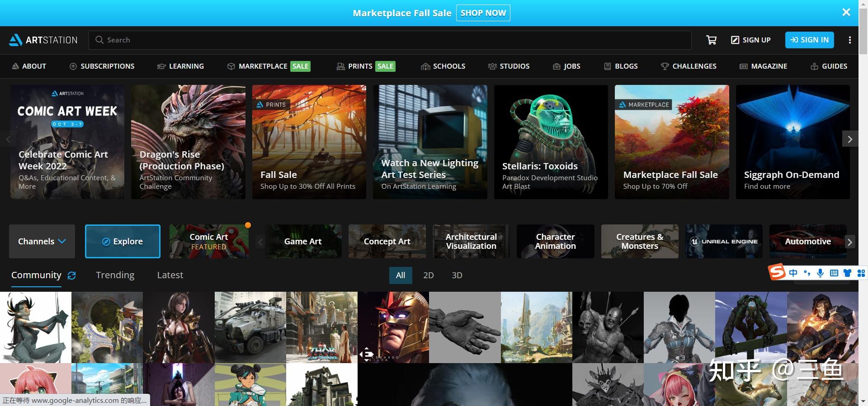Toggle Sogou Chinese/English mode icon
Image resolution: width=868 pixels, height=406 pixels.
793,273
